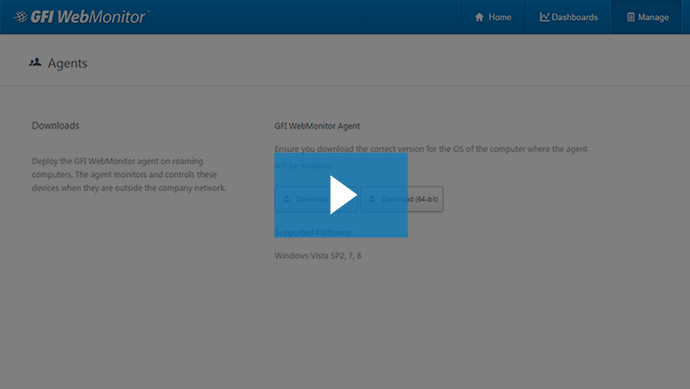Click the GFI WebMonitor logo
This screenshot has height=389, width=690.
(x=81, y=17)
